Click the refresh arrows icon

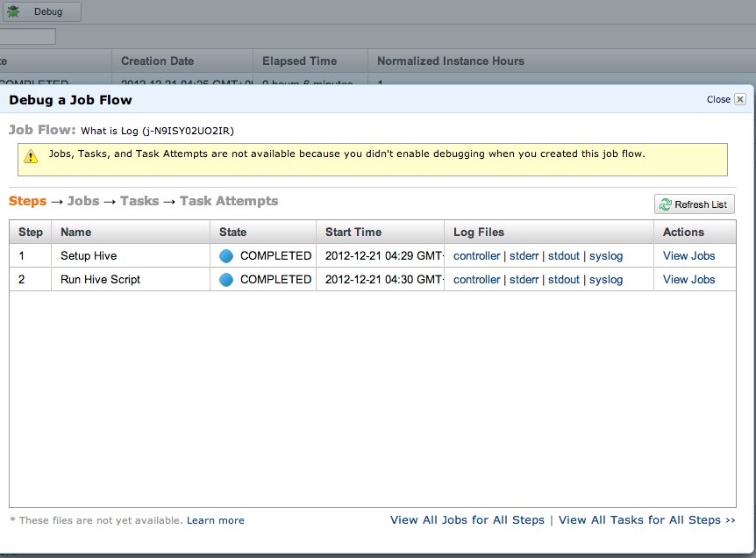click(667, 204)
